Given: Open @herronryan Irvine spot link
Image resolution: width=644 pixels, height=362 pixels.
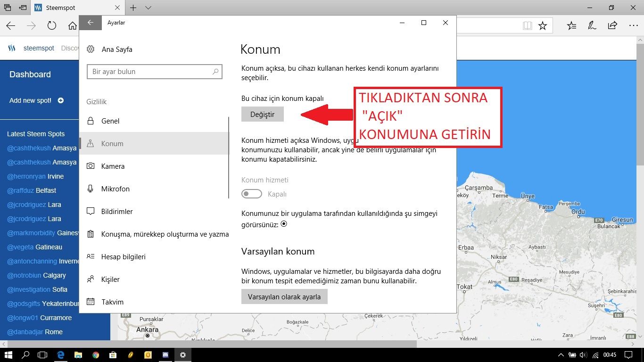Looking at the screenshot, I should point(35,176).
